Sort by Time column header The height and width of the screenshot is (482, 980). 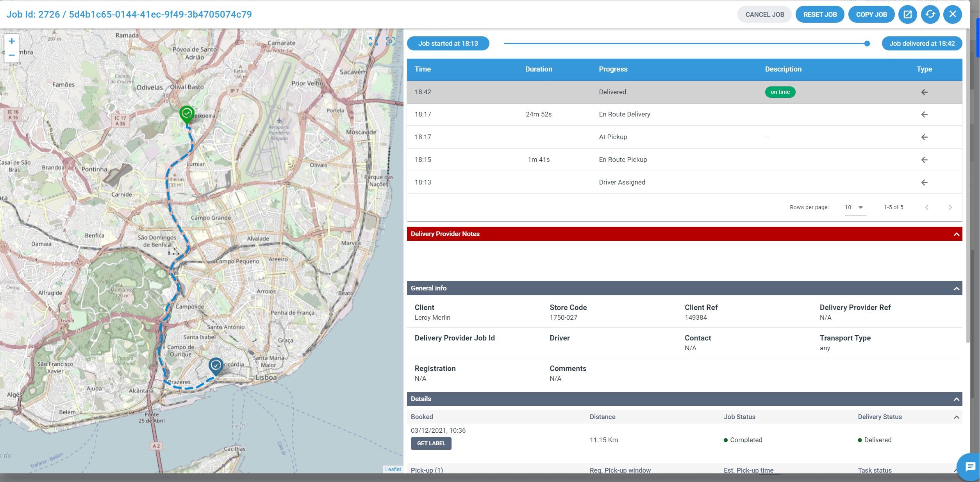coord(423,69)
